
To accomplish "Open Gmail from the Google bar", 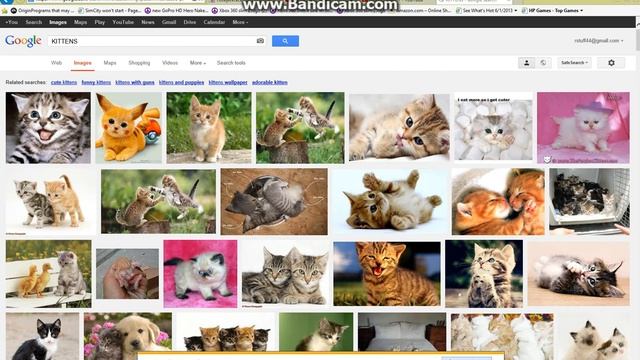I will tap(169, 22).
